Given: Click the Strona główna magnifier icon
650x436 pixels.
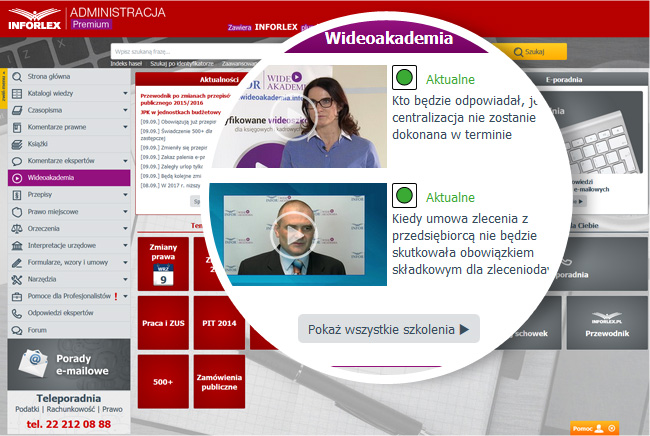Looking at the screenshot, I should click(x=17, y=77).
